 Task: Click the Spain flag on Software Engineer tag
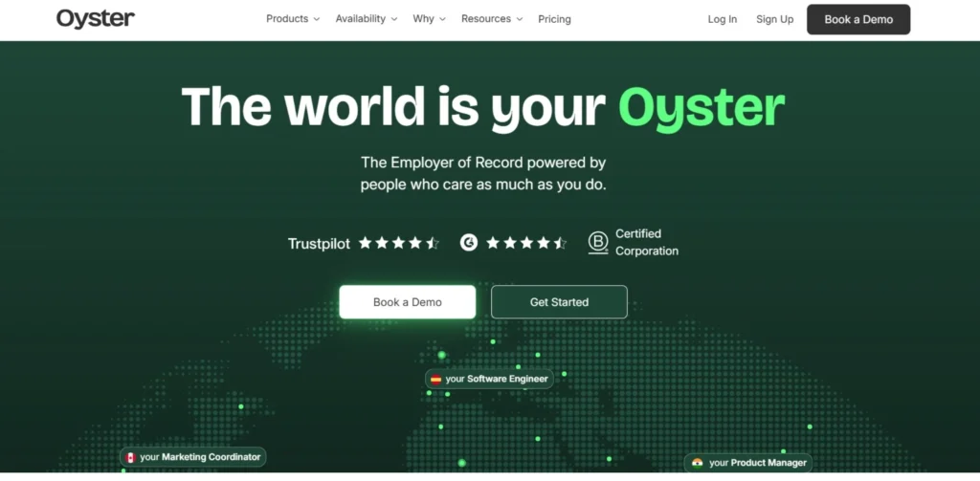pyautogui.click(x=435, y=380)
